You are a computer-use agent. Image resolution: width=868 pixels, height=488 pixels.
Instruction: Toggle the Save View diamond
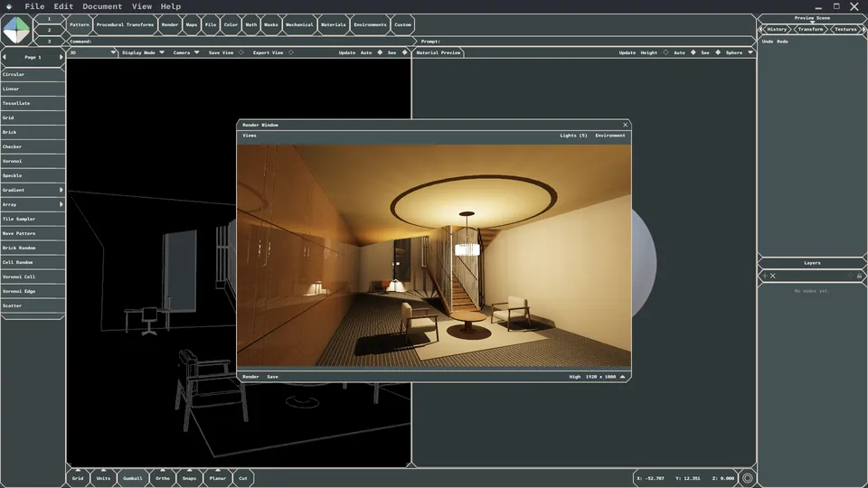pyautogui.click(x=241, y=52)
